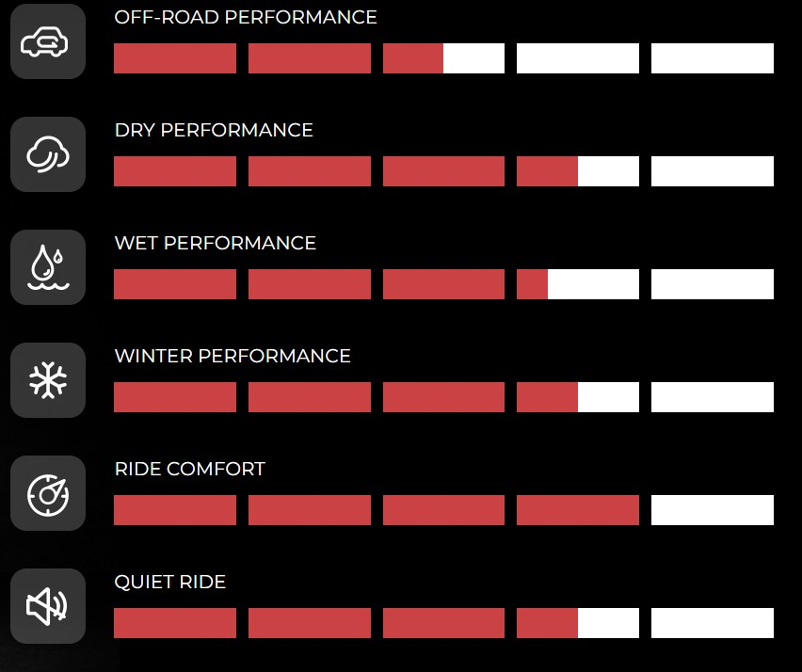
Task: Click the dry performance cloud icon
Action: [48, 154]
